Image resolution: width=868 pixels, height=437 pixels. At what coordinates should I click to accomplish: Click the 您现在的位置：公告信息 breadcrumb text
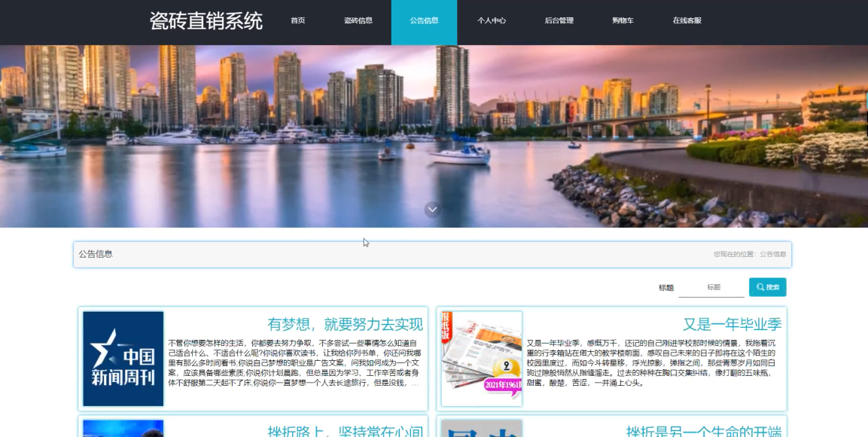tap(750, 254)
